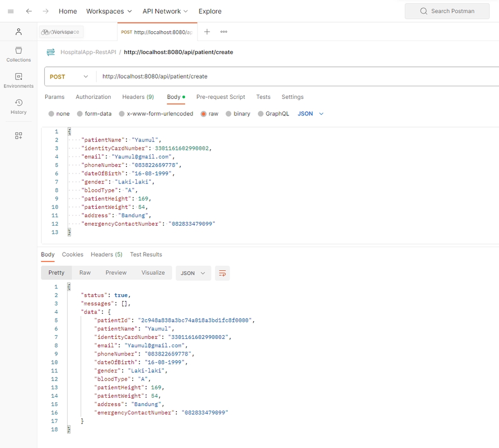Open the Tests tab
Screen dimensions: 499x448
pos(263,97)
